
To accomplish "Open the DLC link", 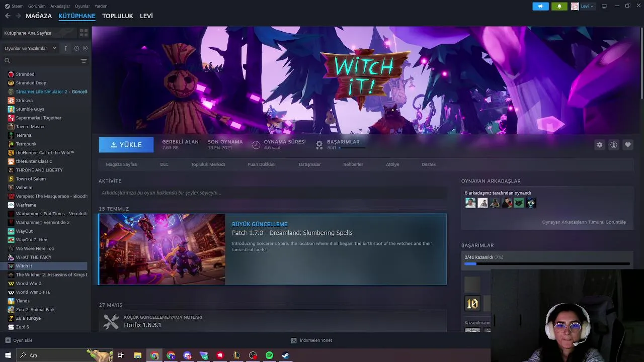I will (164, 164).
